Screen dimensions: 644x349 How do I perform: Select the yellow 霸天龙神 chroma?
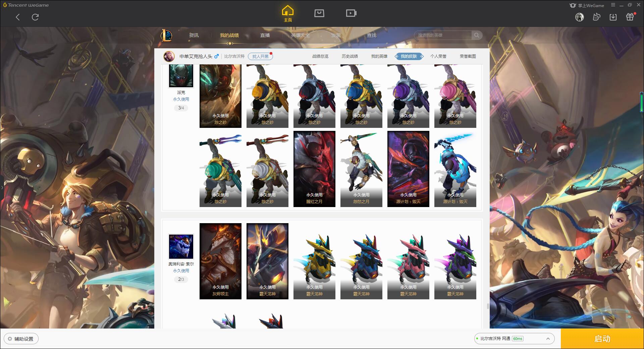(314, 261)
